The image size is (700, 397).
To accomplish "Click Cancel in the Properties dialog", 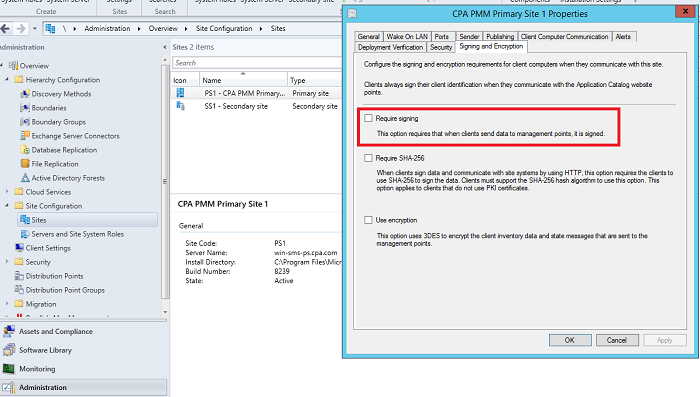I will click(x=617, y=340).
